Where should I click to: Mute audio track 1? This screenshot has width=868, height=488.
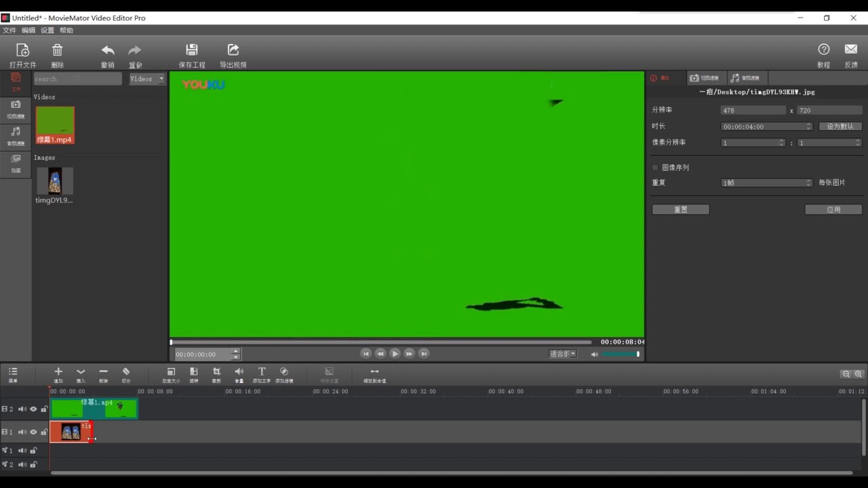click(22, 450)
